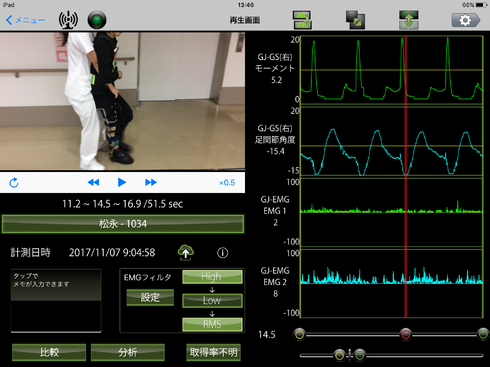Tap the 松永 - 1034 patient bar
The height and width of the screenshot is (367, 490).
123,224
